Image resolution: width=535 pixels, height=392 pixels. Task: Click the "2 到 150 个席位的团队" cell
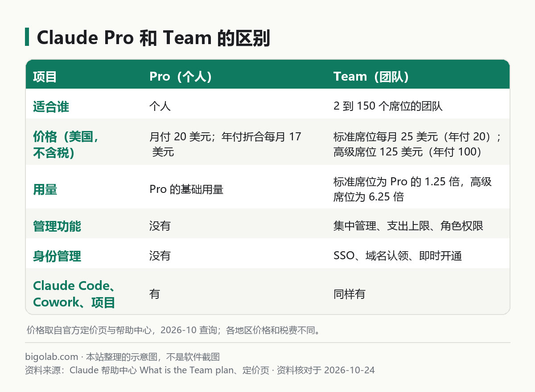click(x=388, y=107)
